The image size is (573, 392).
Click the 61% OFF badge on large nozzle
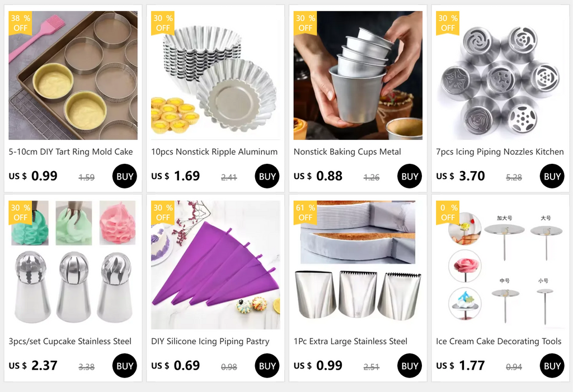click(x=306, y=212)
